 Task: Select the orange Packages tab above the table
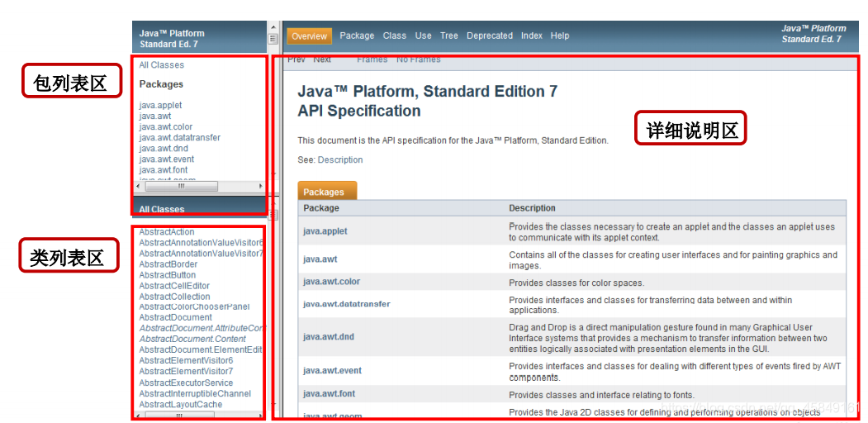(x=327, y=191)
